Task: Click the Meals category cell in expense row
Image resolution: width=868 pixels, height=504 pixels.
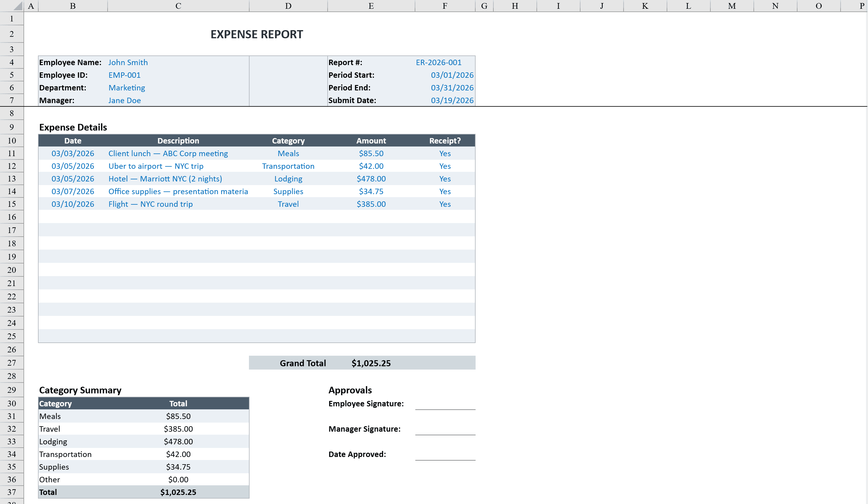Action: [x=288, y=153]
